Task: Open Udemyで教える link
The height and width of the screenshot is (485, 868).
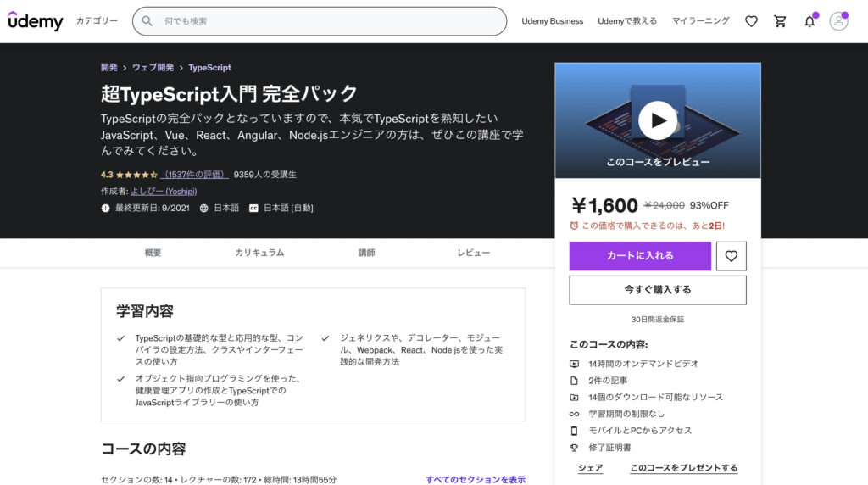Action: [x=627, y=21]
